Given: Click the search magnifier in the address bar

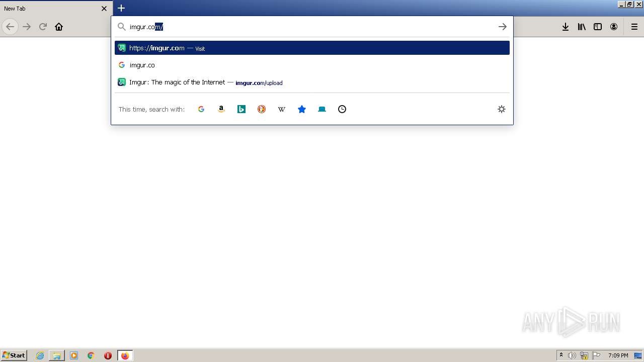Looking at the screenshot, I should [x=121, y=27].
